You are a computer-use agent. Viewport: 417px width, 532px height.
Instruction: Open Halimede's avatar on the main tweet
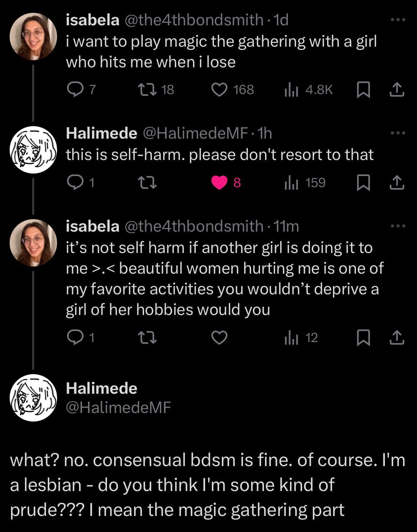(x=33, y=398)
